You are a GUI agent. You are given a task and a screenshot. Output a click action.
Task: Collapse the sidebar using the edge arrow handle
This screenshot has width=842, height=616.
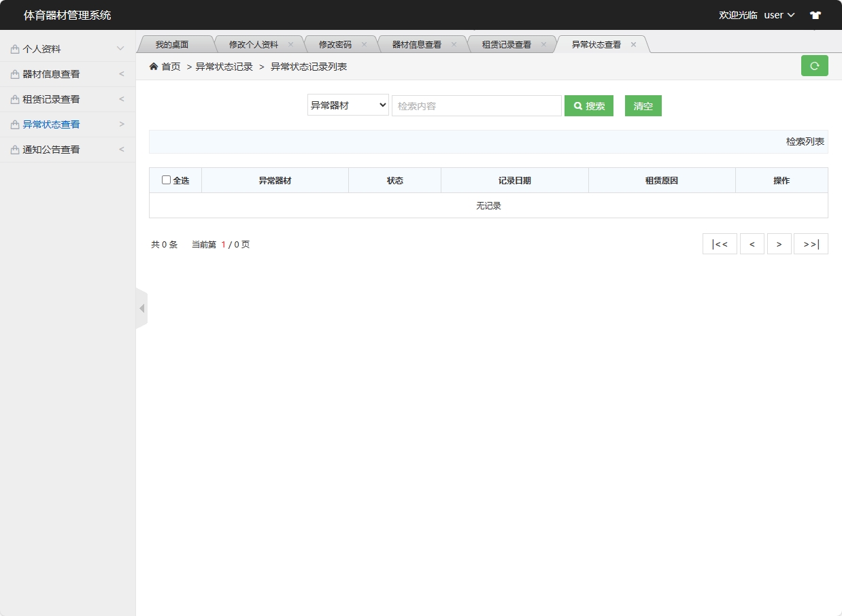point(141,307)
